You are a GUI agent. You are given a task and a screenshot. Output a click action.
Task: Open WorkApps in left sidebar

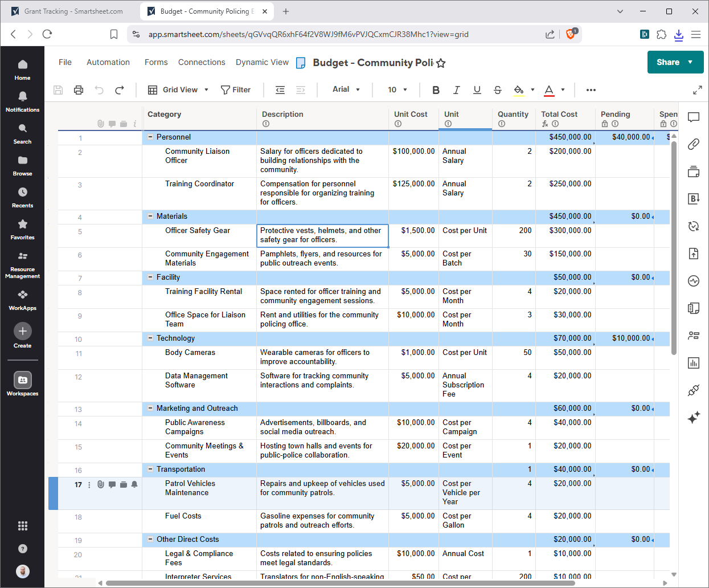[23, 300]
